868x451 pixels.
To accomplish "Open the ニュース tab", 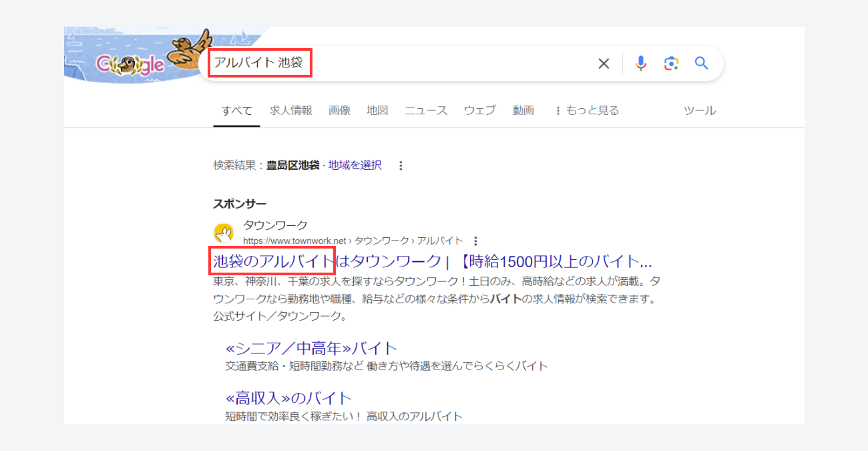I will click(426, 110).
